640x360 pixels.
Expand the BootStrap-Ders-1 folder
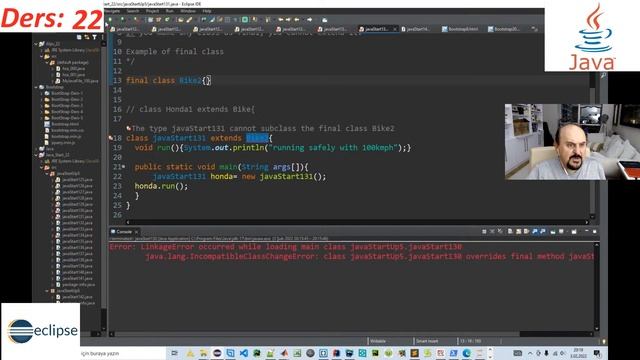(x=42, y=93)
